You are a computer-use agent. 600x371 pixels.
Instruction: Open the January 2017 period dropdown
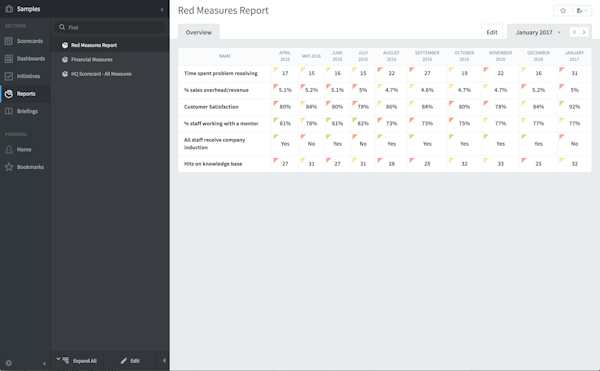(x=538, y=32)
